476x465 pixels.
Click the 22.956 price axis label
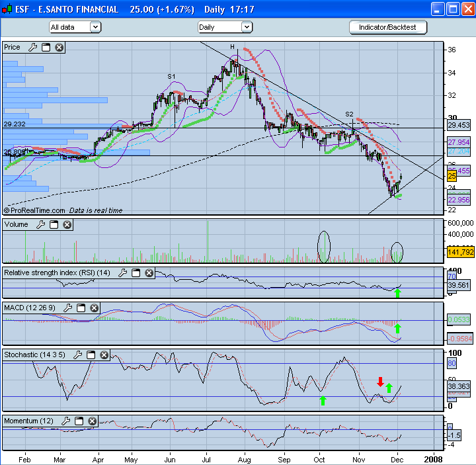coord(459,200)
